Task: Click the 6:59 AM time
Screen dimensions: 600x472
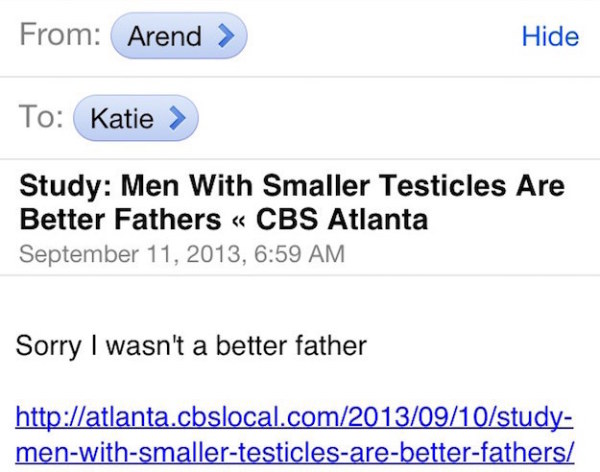Action: [299, 254]
